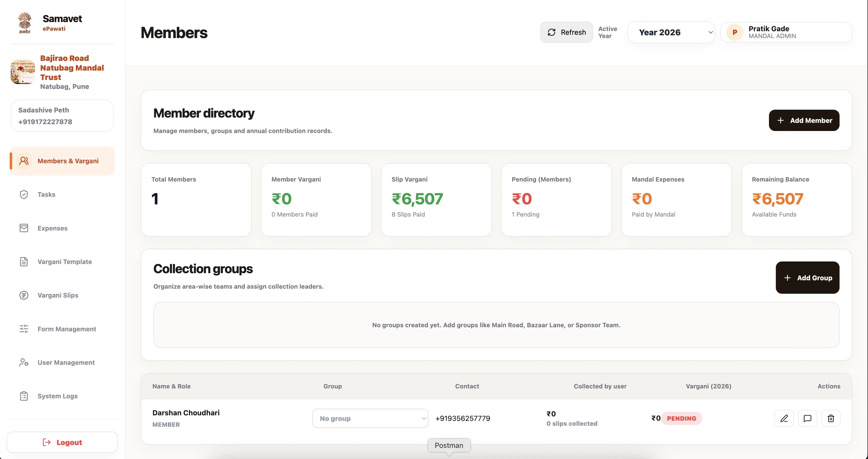Click the Expenses wallet icon
The image size is (868, 459).
pos(24,228)
